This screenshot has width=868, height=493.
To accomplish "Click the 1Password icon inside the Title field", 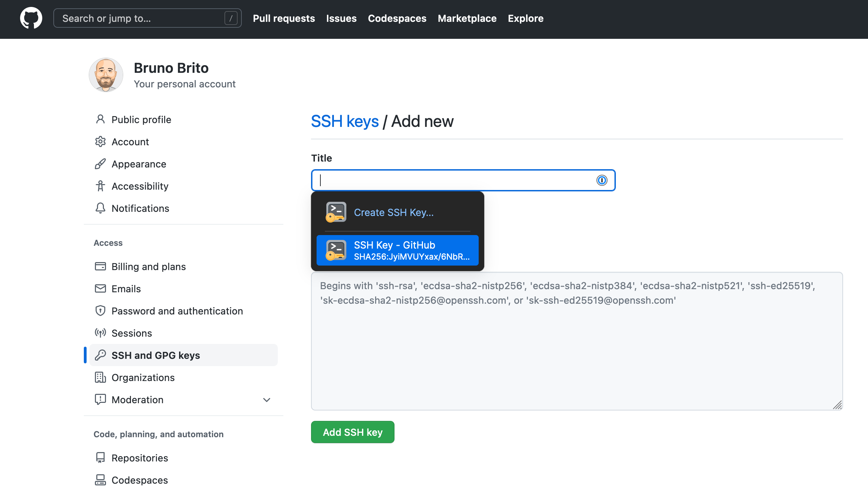I will pyautogui.click(x=602, y=180).
